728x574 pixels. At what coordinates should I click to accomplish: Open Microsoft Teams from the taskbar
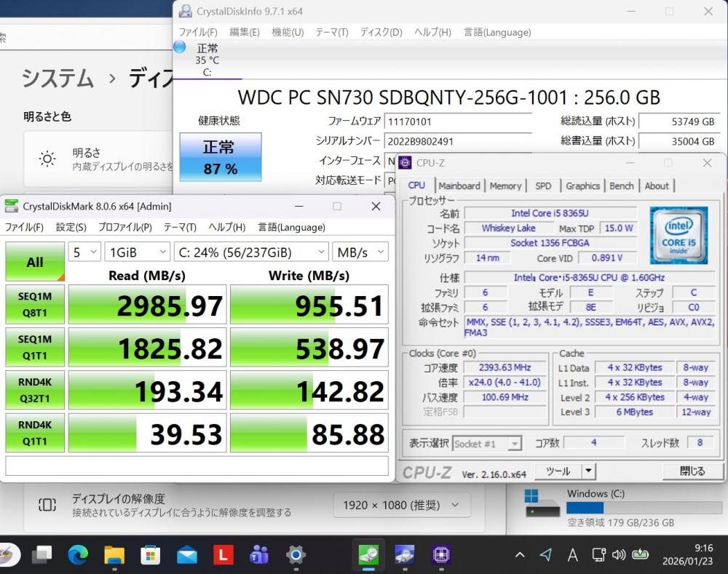(258, 555)
